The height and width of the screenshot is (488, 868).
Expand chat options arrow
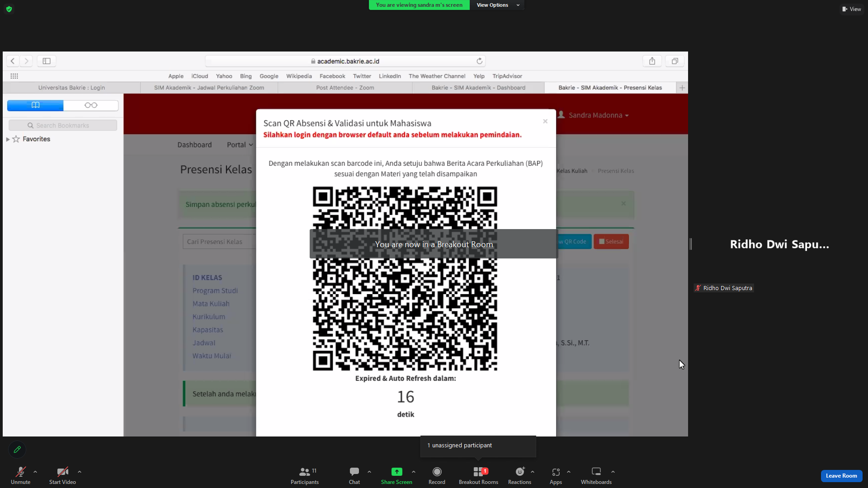pyautogui.click(x=369, y=472)
